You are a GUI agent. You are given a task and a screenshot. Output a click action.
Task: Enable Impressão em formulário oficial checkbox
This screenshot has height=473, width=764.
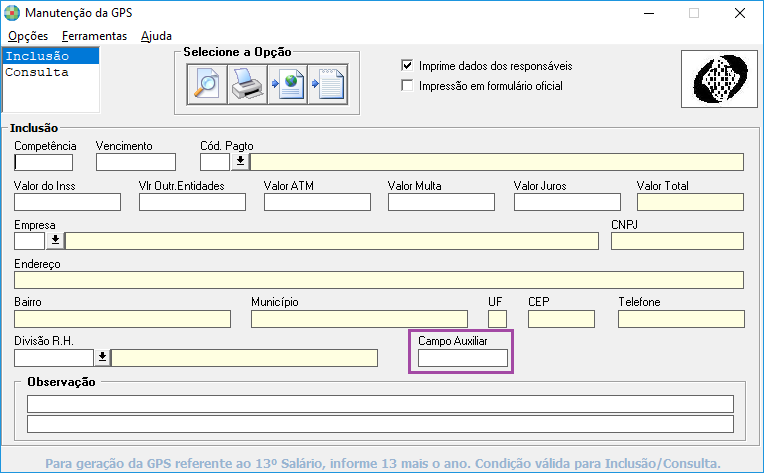(407, 85)
